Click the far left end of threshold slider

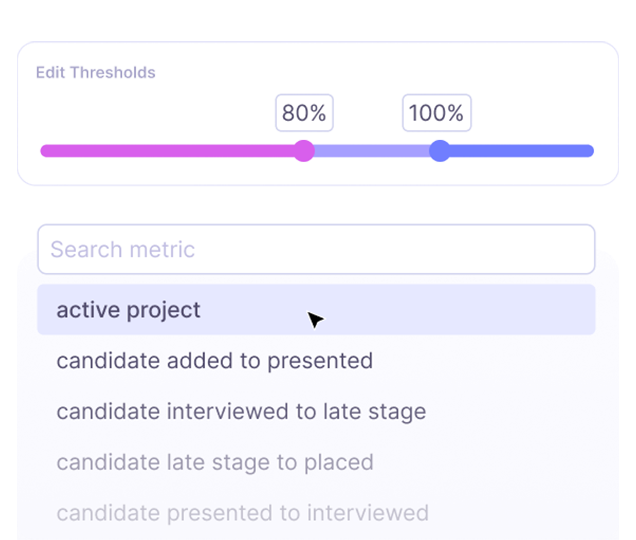coord(44,151)
